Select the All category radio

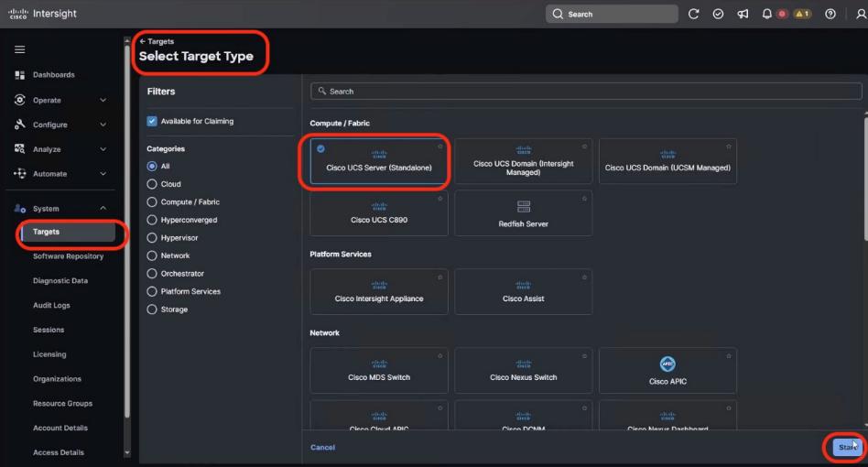coord(152,166)
